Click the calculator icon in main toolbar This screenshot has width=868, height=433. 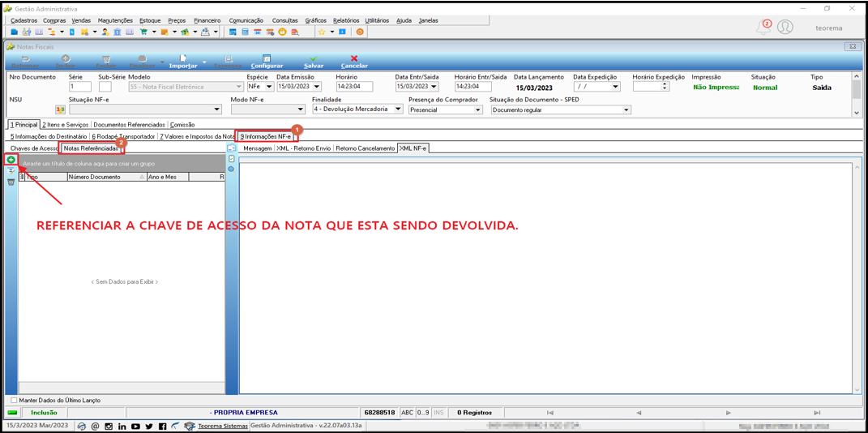coord(245,32)
